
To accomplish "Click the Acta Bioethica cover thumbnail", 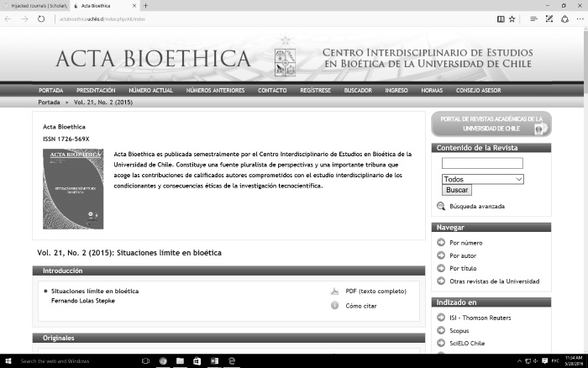I will (x=73, y=189).
